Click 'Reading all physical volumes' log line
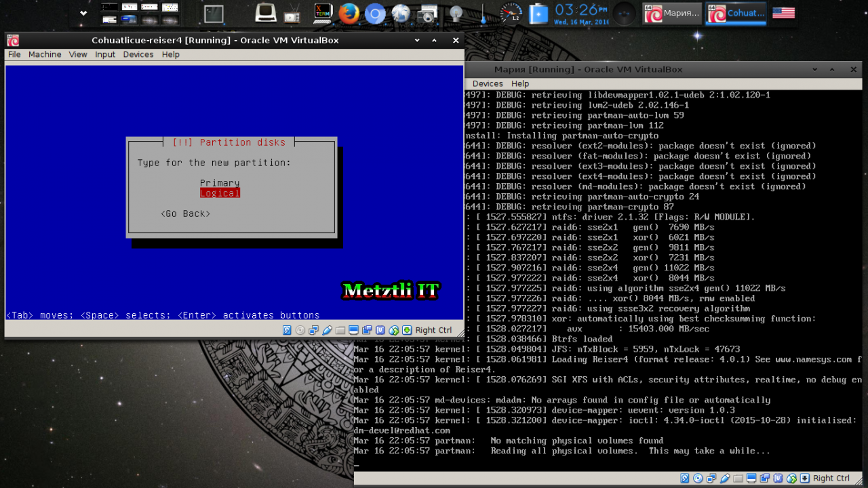The height and width of the screenshot is (488, 868). (631, 451)
